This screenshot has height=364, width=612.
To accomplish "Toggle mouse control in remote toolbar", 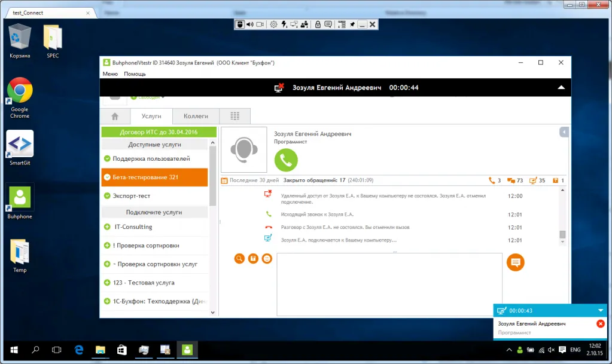I will tap(239, 25).
